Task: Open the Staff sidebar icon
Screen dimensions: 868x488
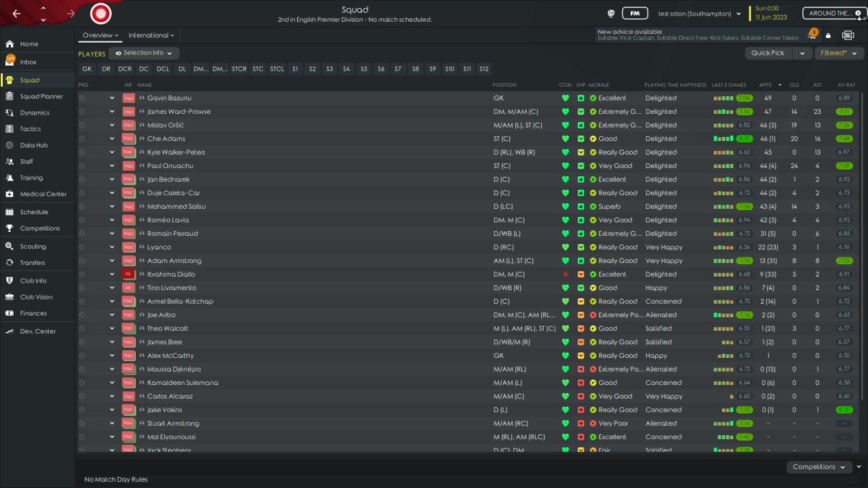Action: (x=9, y=161)
